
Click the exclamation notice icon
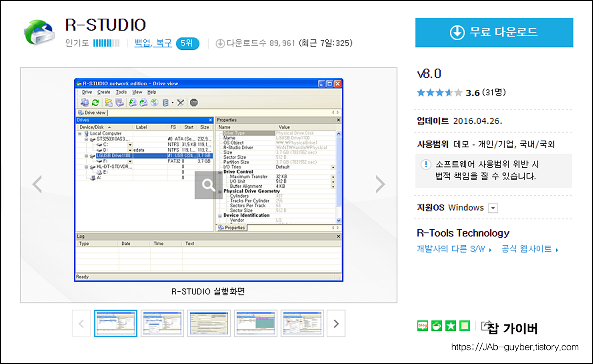click(425, 164)
